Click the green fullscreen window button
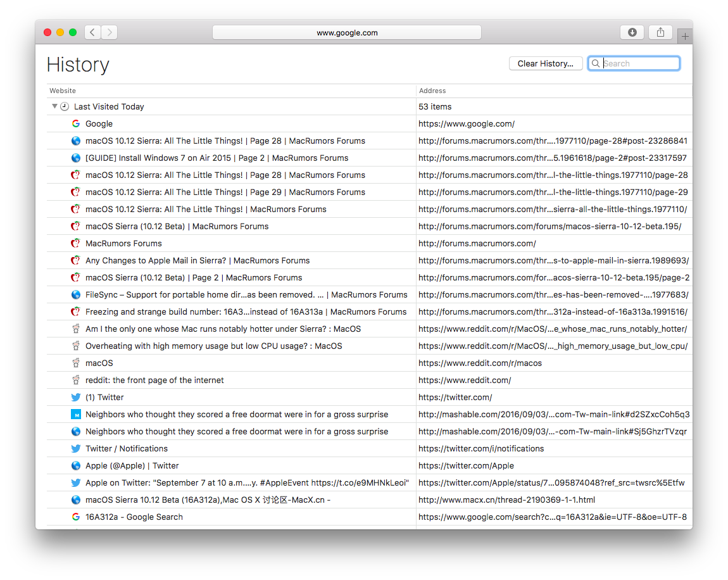 (x=73, y=32)
